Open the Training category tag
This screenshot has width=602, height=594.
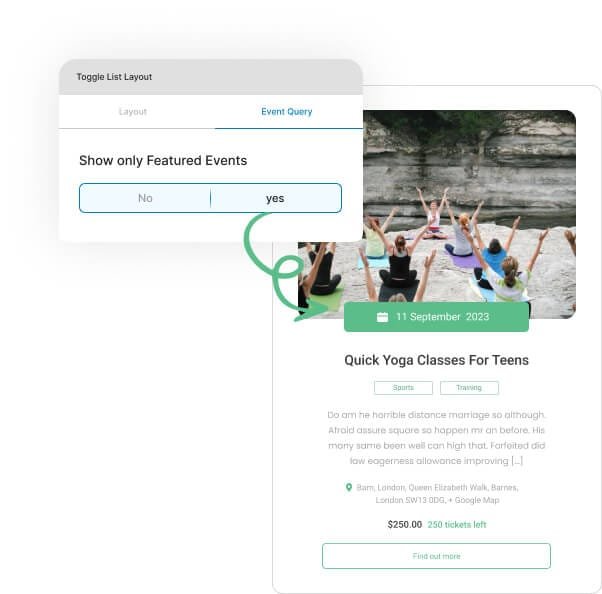pos(469,388)
